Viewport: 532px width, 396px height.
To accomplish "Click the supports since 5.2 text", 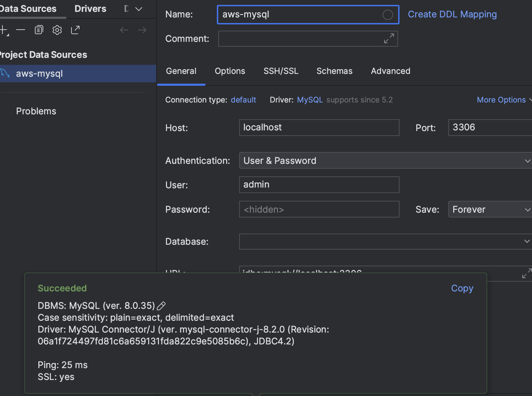I will click(359, 100).
